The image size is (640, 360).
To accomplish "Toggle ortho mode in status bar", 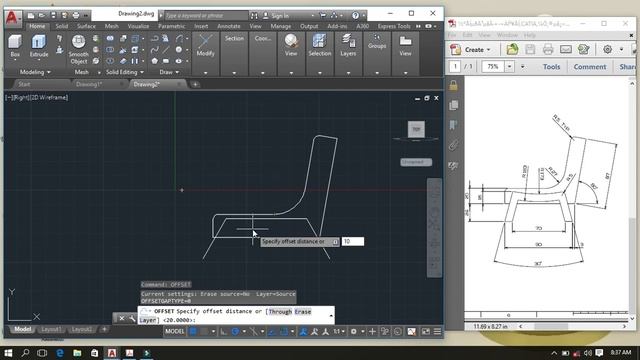I will tap(224, 331).
